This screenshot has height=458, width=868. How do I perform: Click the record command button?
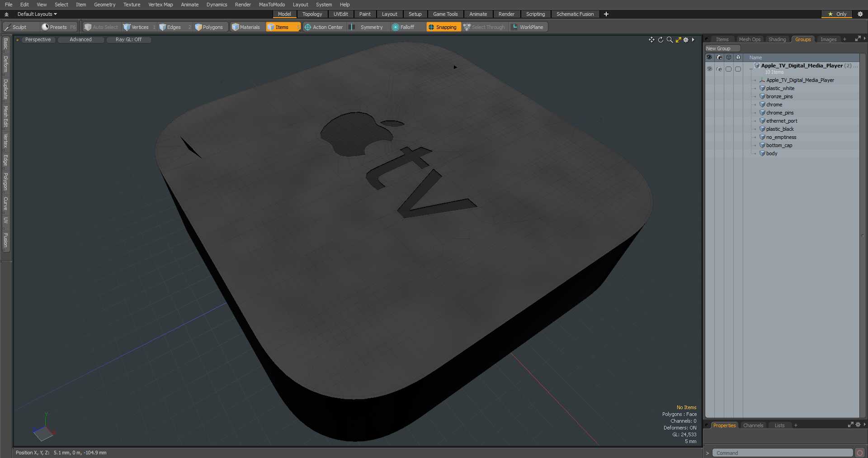pyautogui.click(x=860, y=453)
